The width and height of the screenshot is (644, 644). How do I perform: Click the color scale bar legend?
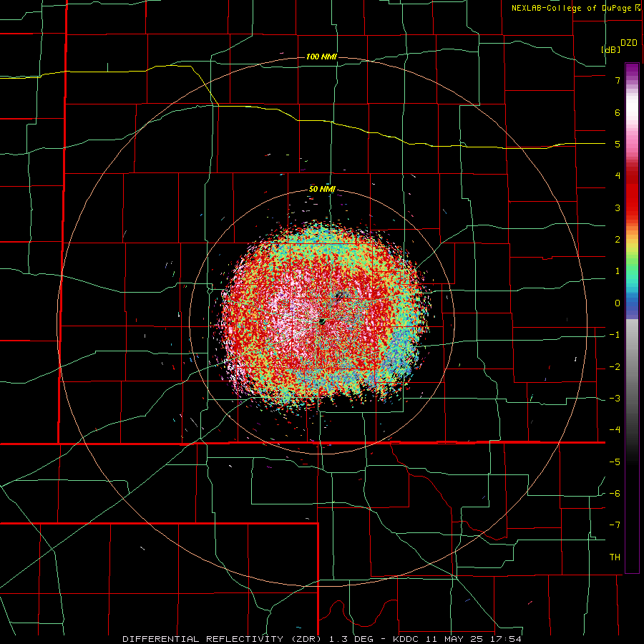point(632,318)
